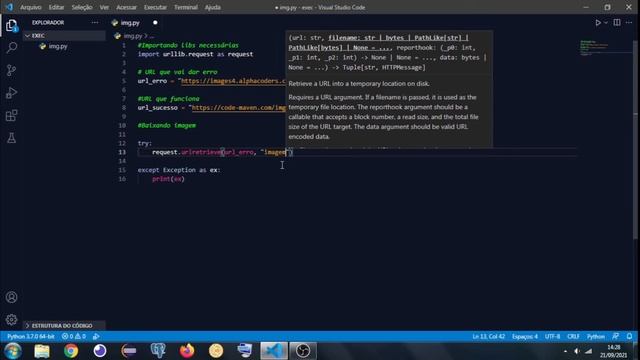Open the Run and Debug view

tap(11, 93)
